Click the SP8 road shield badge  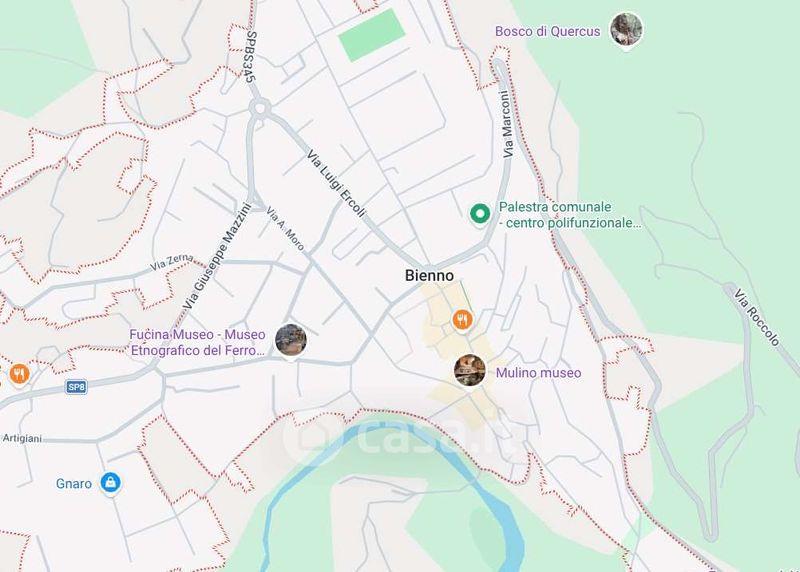point(77,387)
